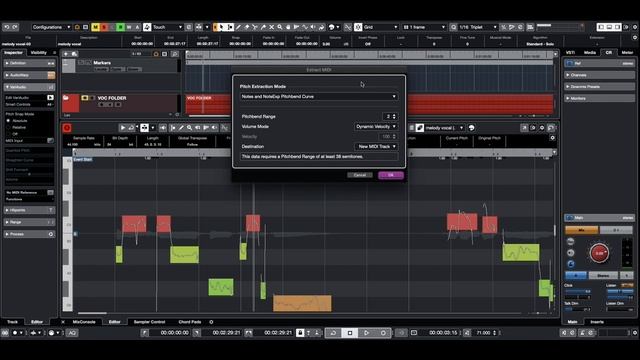Toggle the red Solo (S) button

104,27
